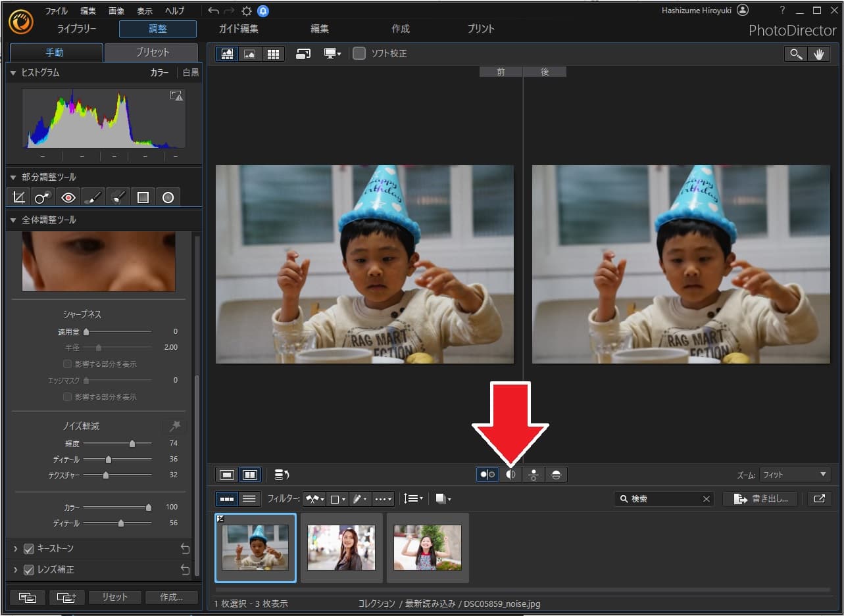Viewport: 844px width, 616px height.
Task: Uncheck the キーストーン checkbox
Action: pyautogui.click(x=29, y=549)
